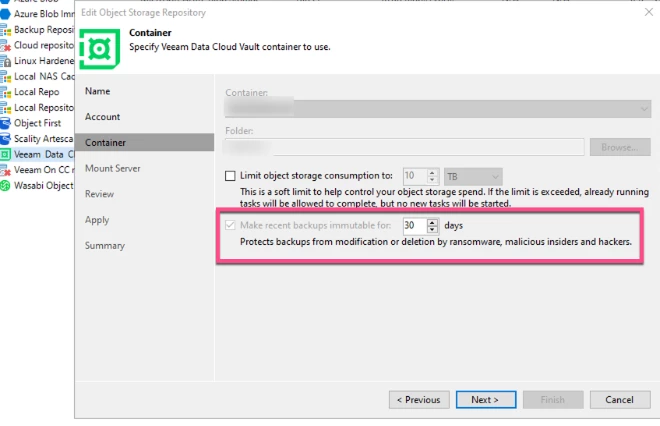Select Scality Artesca repository row
660x426 pixels.
click(37, 139)
